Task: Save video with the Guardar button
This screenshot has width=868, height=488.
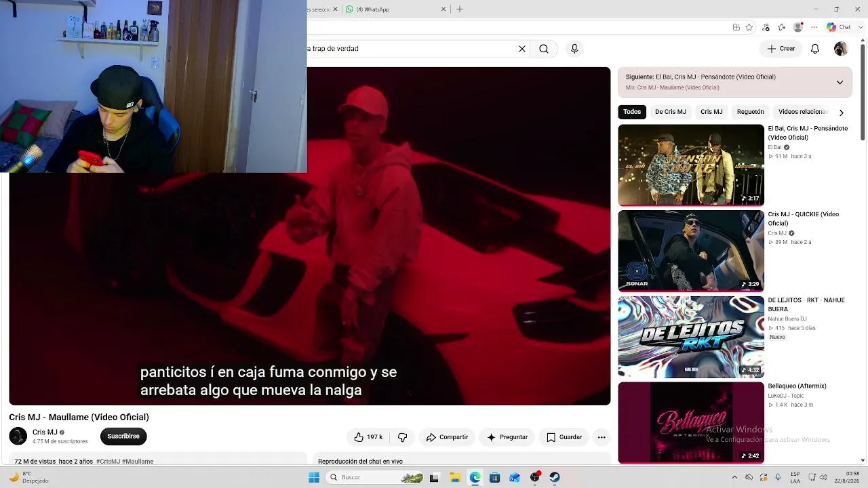Action: click(x=564, y=437)
